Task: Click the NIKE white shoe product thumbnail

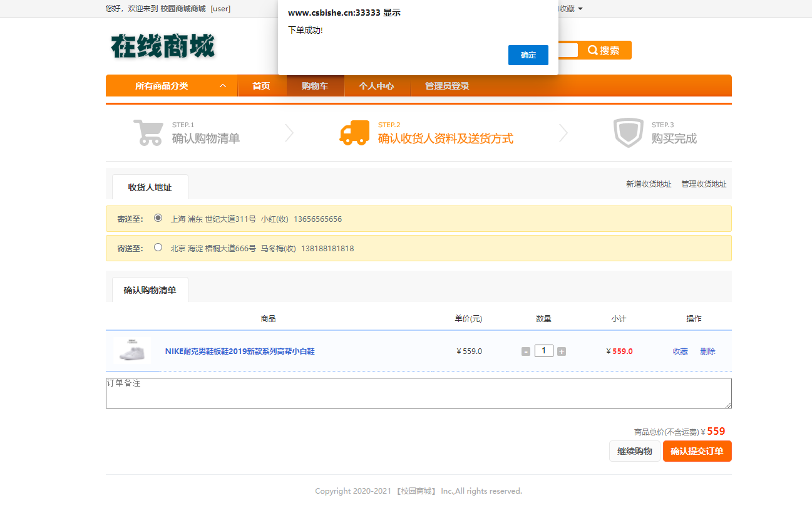Action: (133, 351)
